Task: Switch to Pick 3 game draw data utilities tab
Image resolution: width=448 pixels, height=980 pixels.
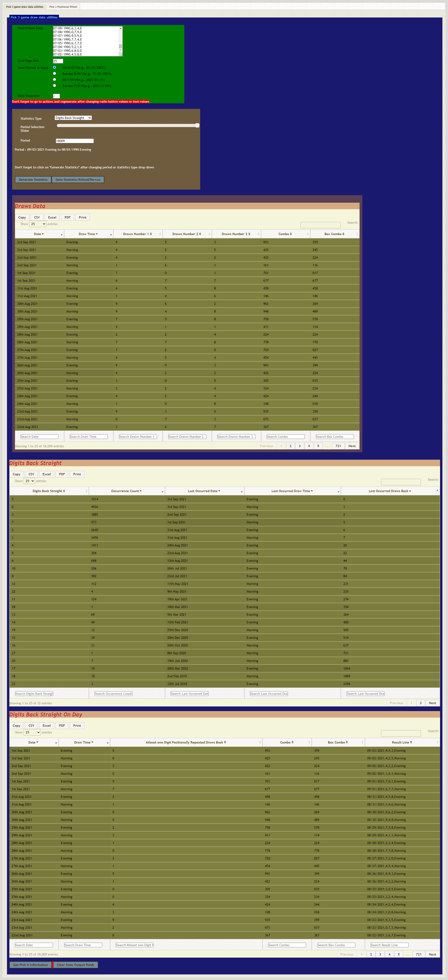Action: coord(24,7)
